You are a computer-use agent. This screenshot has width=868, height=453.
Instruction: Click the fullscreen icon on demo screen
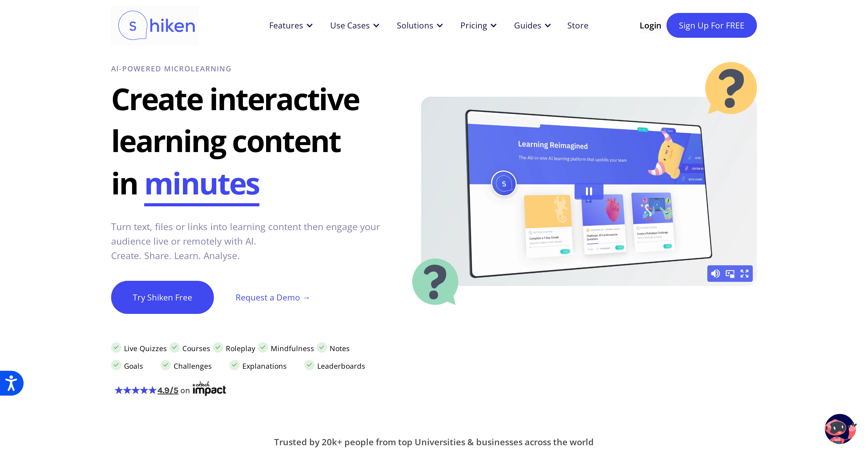pos(745,273)
